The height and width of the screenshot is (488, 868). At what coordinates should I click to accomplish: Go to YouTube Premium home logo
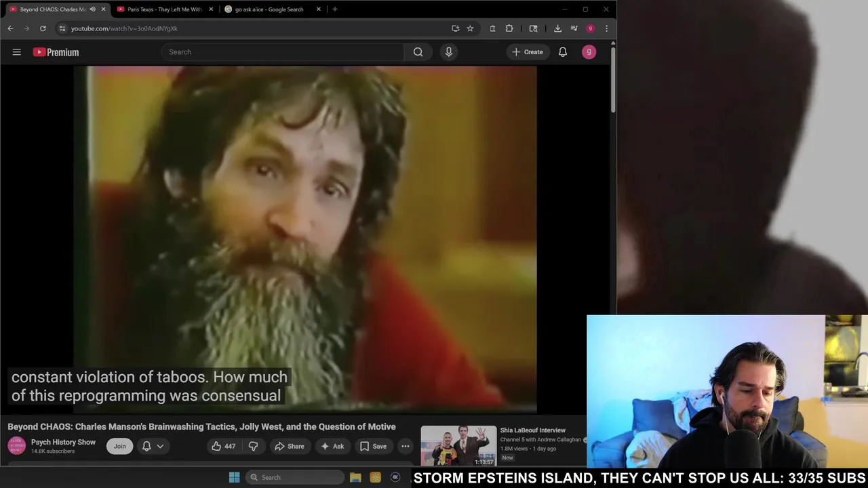[x=56, y=52]
